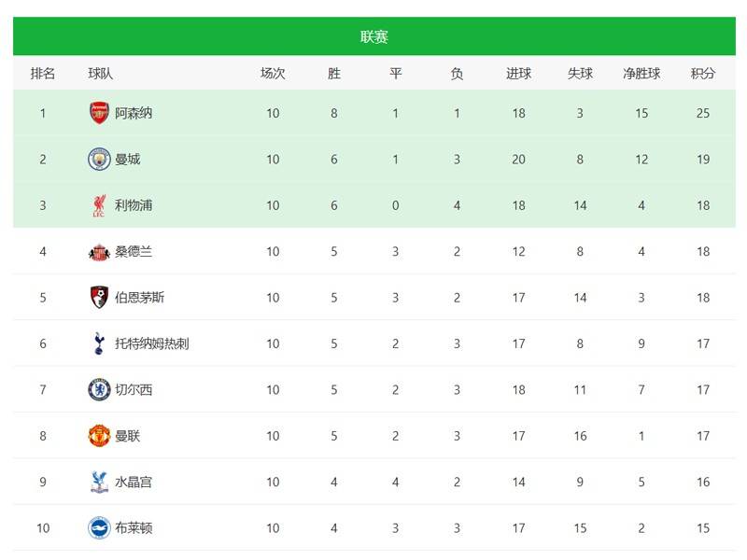The image size is (747, 560).
Task: Click the Liverpool club crest icon
Action: click(99, 205)
